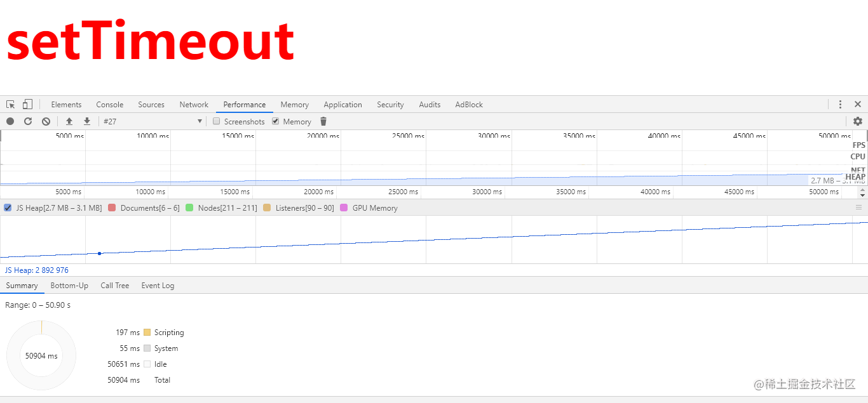Open the #27 recording dropdown

coord(153,121)
